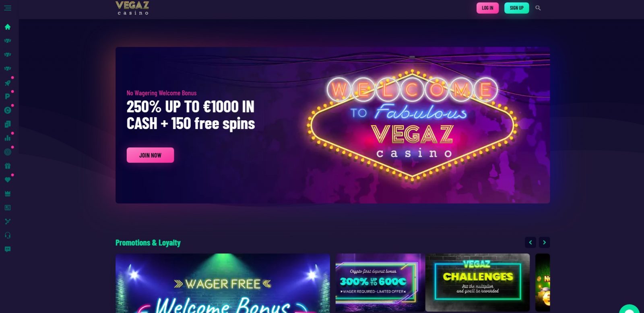
Task: Click the SIGN UP button
Action: 516,8
